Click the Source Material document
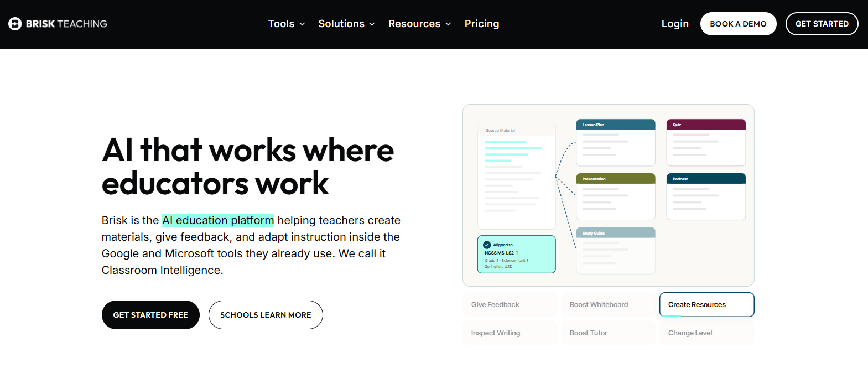The height and width of the screenshot is (378, 868). click(x=516, y=176)
